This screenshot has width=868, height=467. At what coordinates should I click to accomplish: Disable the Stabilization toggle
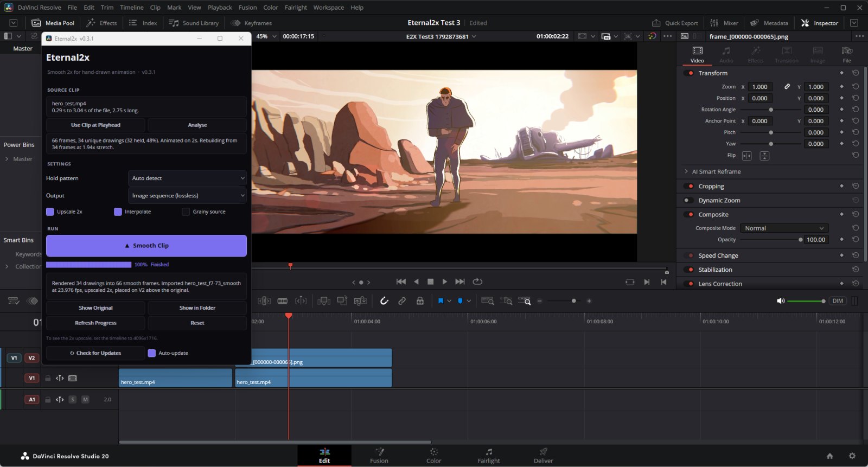pos(690,270)
